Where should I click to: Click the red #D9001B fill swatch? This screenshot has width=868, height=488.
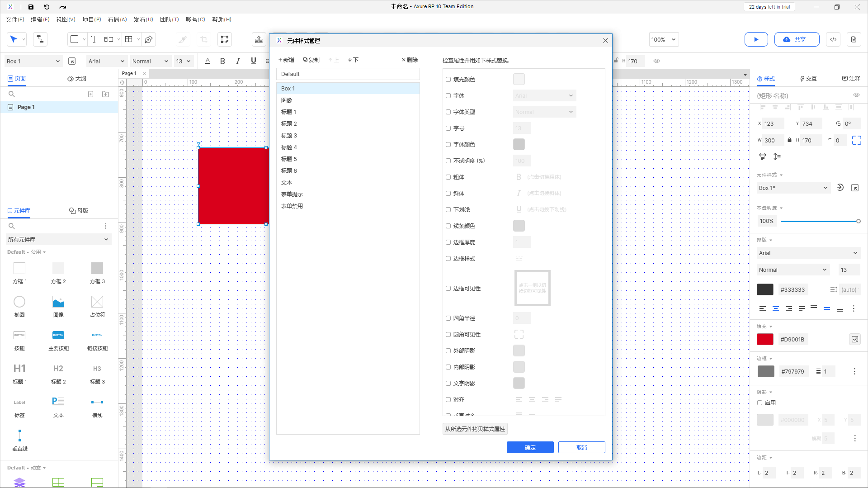pyautogui.click(x=765, y=339)
